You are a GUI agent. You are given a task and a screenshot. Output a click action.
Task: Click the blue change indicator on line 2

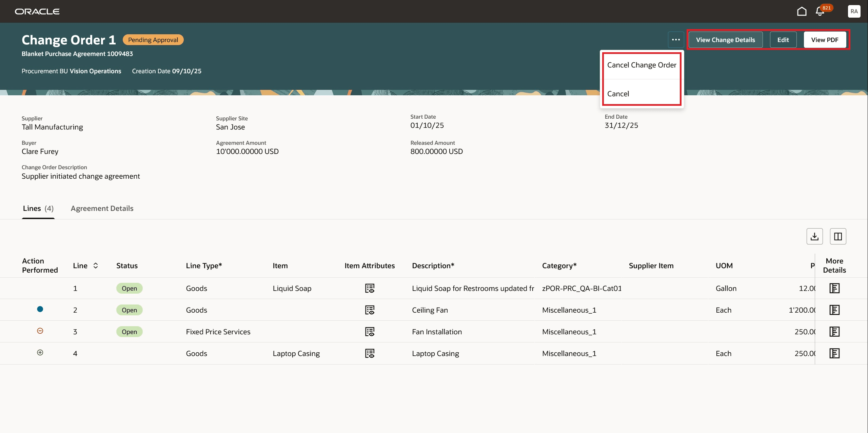point(40,309)
